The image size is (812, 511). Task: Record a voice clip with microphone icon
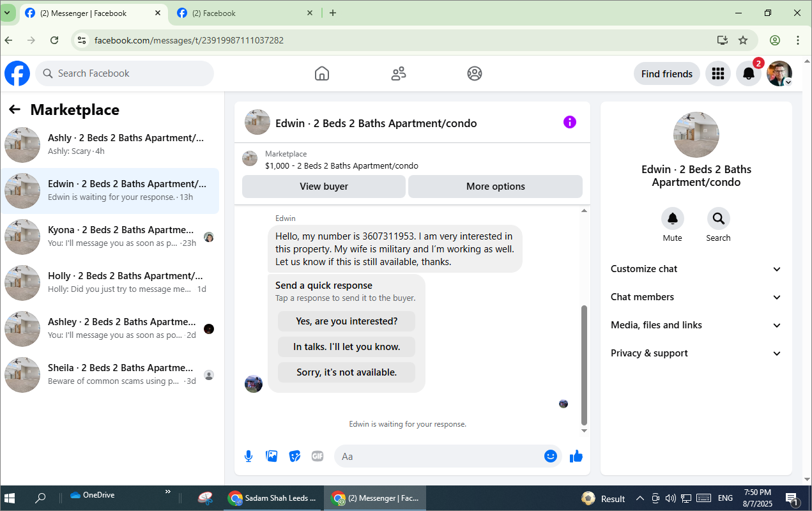249,456
